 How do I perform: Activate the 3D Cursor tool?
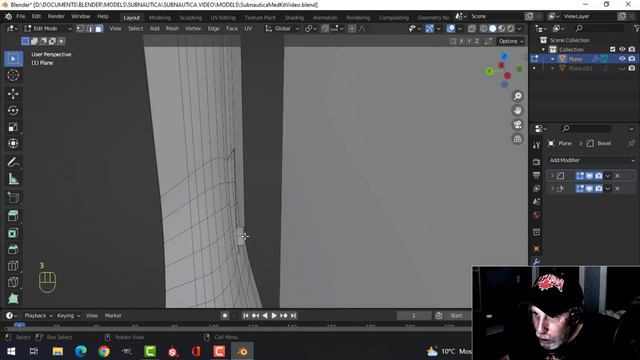(13, 76)
